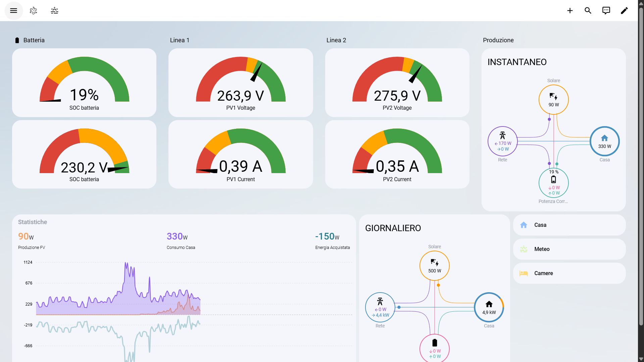Screen dimensions: 644x362
Task: Open the PV1 Voltage gauge card
Action: coord(241,83)
